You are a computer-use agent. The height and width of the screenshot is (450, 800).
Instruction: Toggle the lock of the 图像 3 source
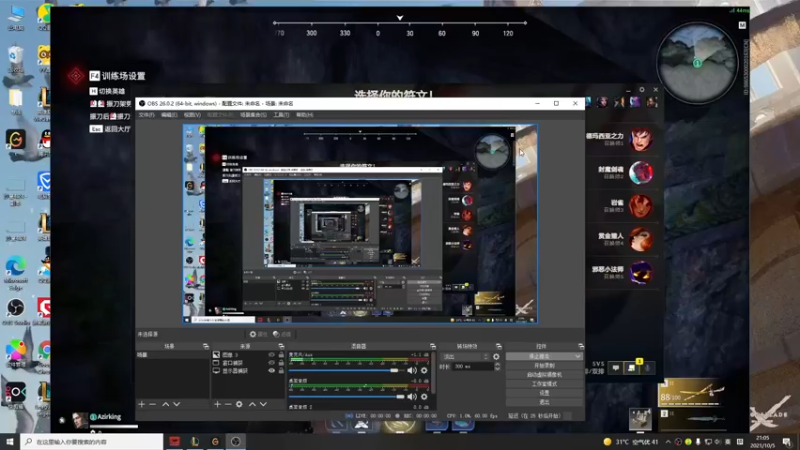[281, 355]
